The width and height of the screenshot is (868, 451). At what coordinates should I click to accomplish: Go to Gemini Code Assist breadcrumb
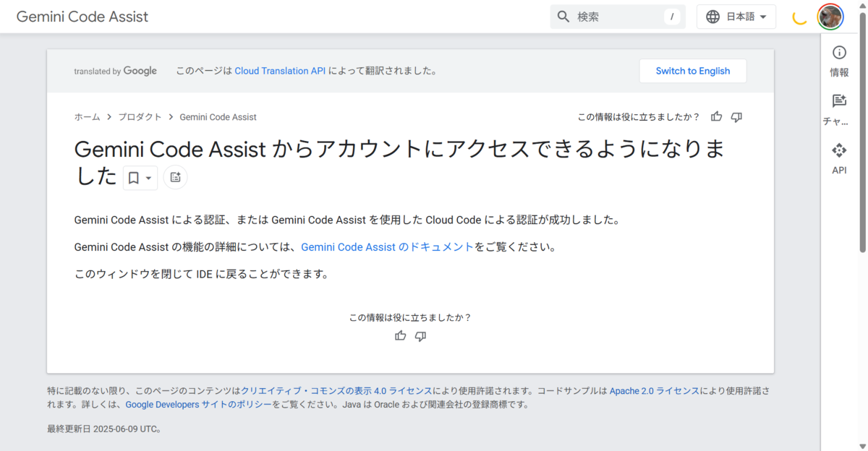(218, 117)
